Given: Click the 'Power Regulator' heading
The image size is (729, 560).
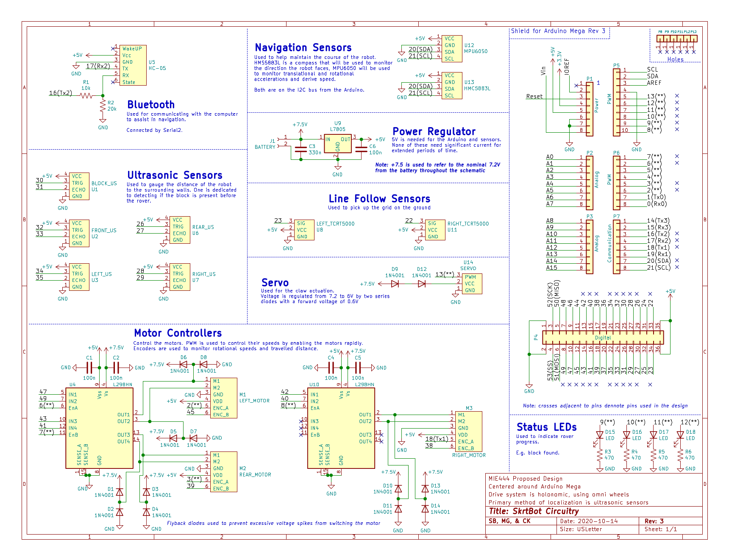Looking at the screenshot, I should [x=434, y=132].
